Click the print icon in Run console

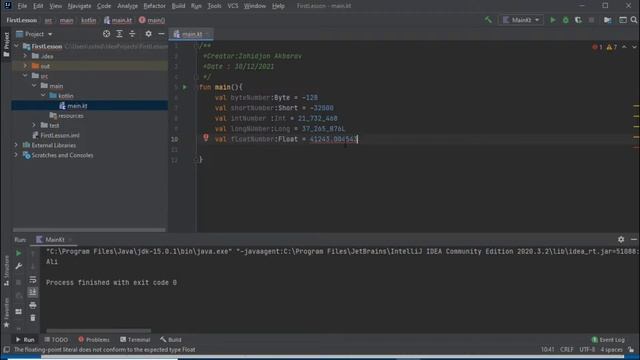pos(33,305)
